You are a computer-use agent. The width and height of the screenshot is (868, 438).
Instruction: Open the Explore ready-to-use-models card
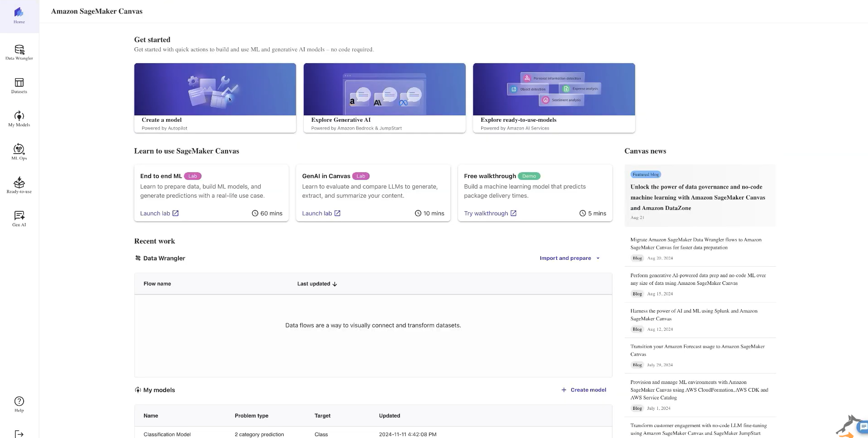554,98
